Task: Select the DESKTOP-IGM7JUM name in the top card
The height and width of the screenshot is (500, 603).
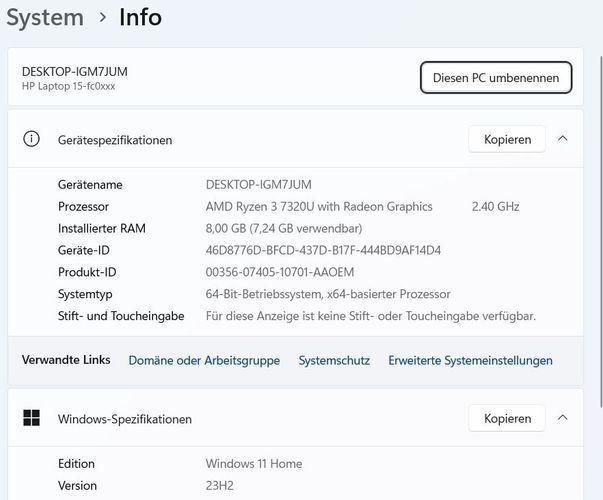Action: 75,72
